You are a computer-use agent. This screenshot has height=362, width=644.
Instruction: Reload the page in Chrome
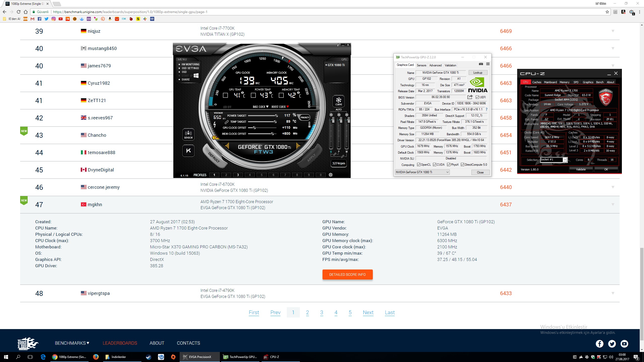(19, 12)
